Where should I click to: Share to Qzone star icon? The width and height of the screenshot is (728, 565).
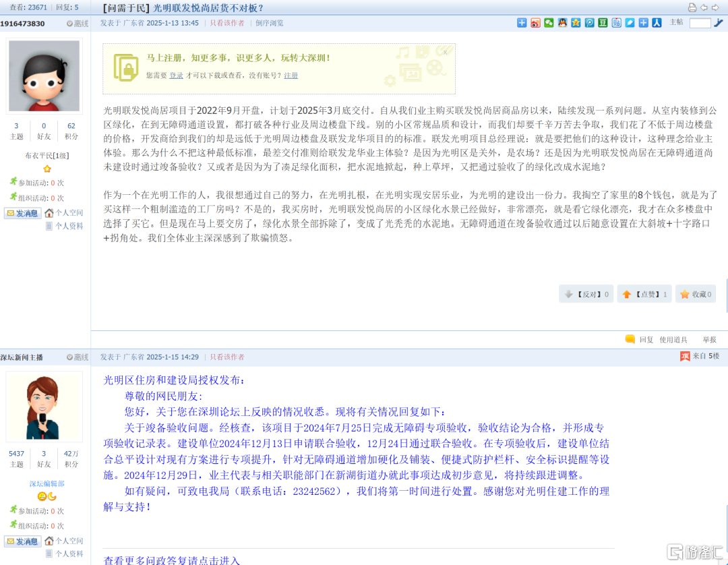pos(576,23)
